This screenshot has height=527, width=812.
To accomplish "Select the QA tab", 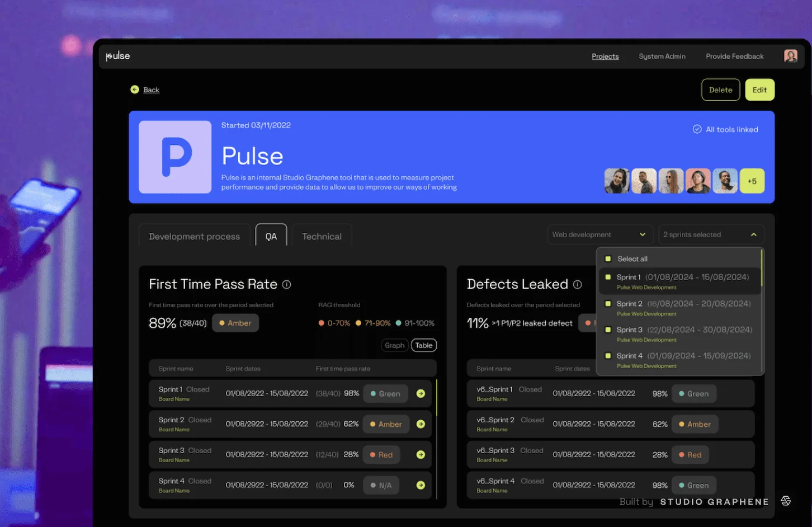I will pos(271,236).
